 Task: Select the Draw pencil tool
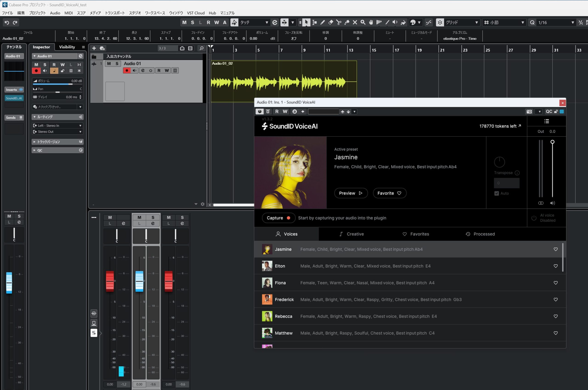tap(322, 22)
